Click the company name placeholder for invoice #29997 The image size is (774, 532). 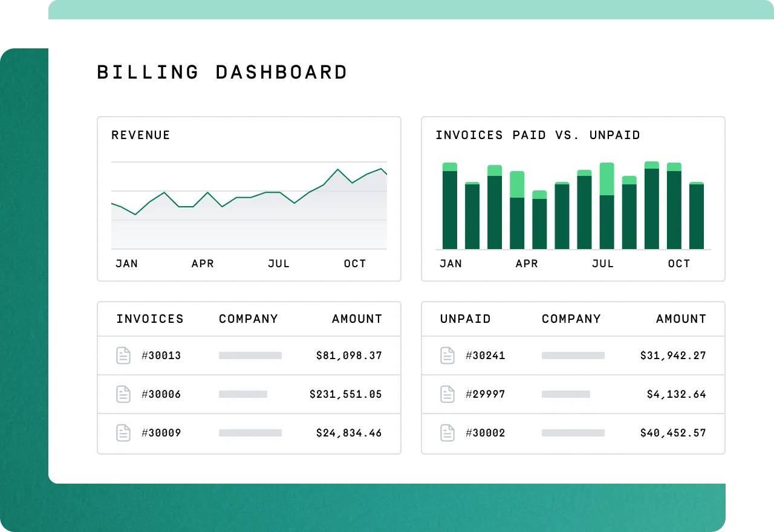point(565,394)
